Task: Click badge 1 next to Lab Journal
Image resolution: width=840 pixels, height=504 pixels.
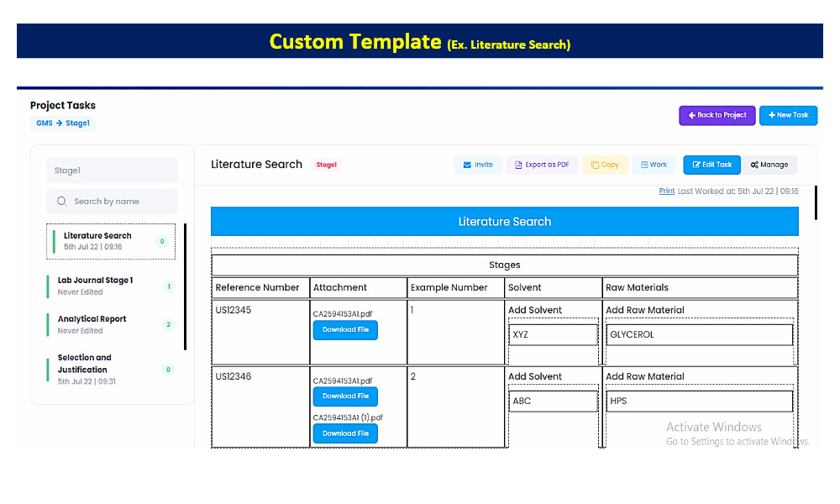Action: (169, 286)
